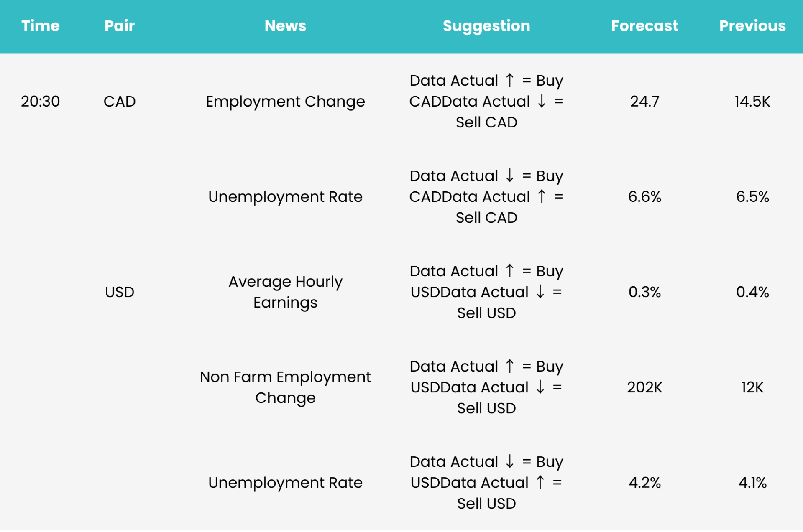Open the Non Farm Employment Change entry

click(x=285, y=387)
